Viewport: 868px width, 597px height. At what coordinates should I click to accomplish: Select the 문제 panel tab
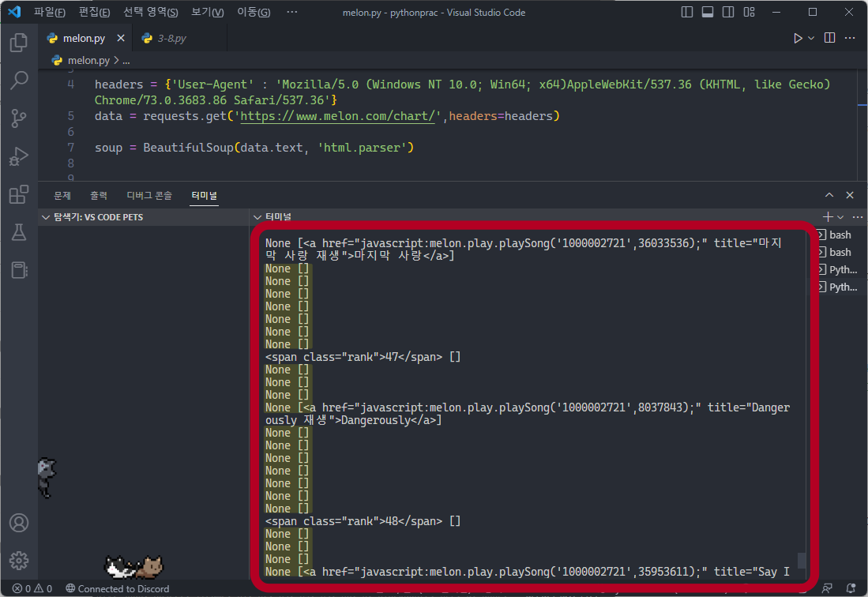62,195
